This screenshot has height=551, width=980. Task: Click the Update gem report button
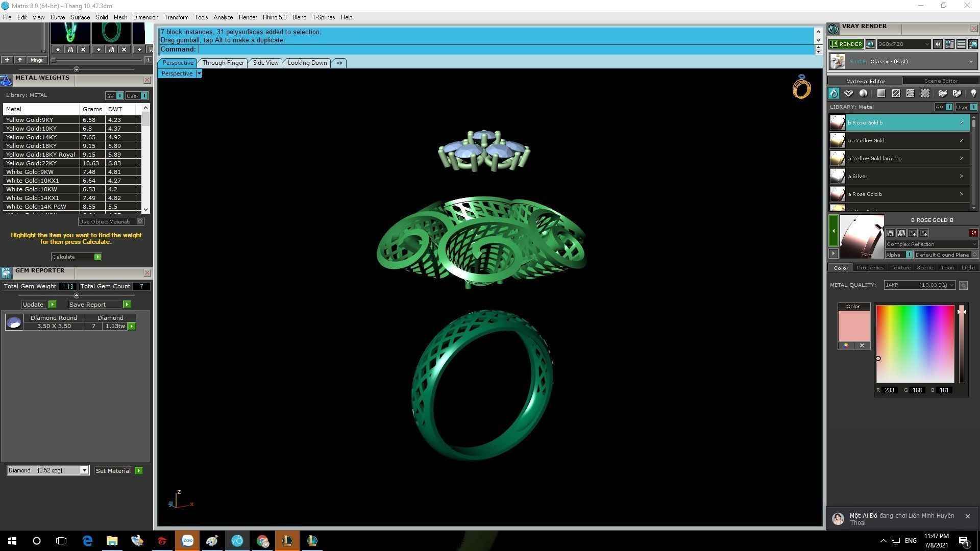tap(39, 305)
